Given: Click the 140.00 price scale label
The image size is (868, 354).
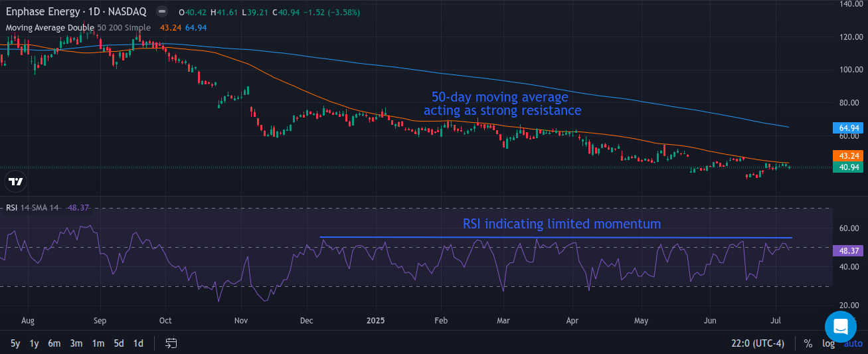Looking at the screenshot, I should pyautogui.click(x=851, y=4).
